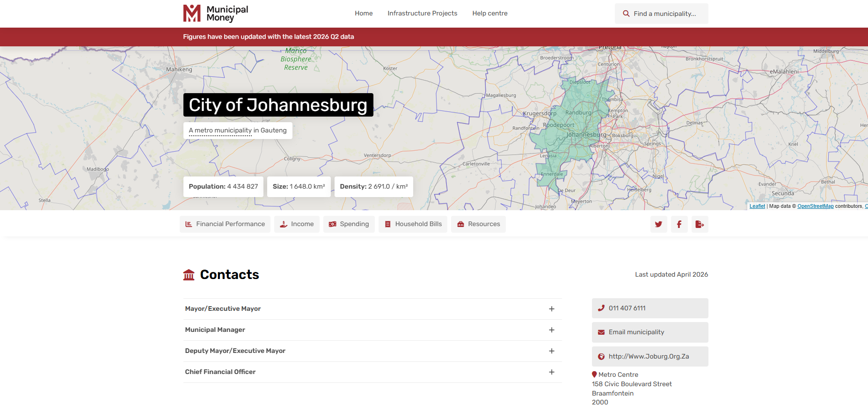
Task: Click the location pin next to Metro Centre
Action: pos(594,374)
